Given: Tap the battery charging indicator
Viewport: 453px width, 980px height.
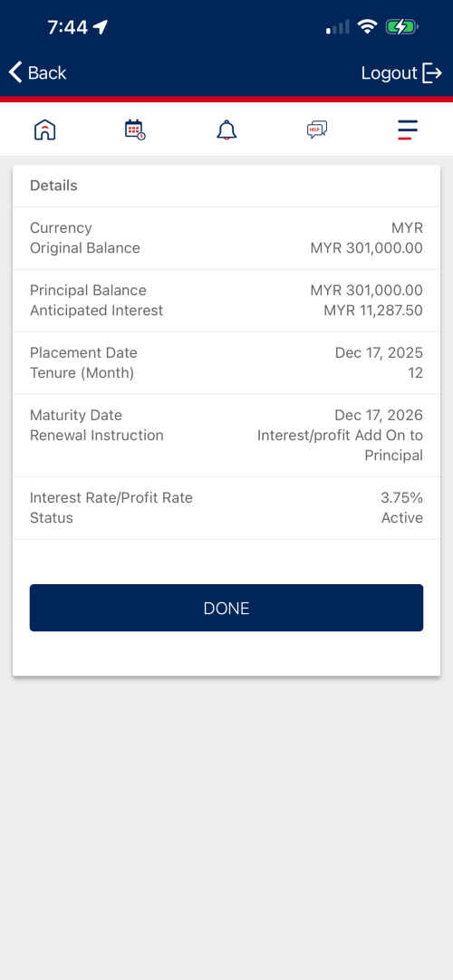Looking at the screenshot, I should [401, 27].
